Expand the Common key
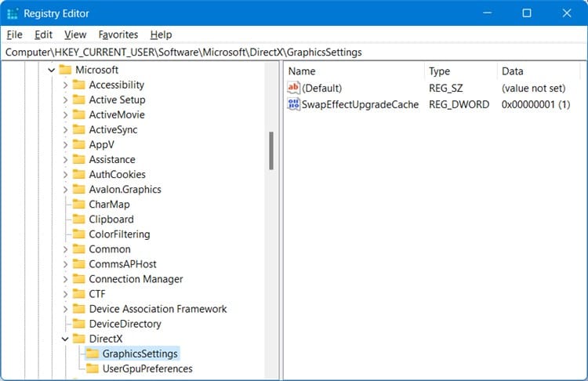Screen dimensions: 588x381 tap(65, 249)
